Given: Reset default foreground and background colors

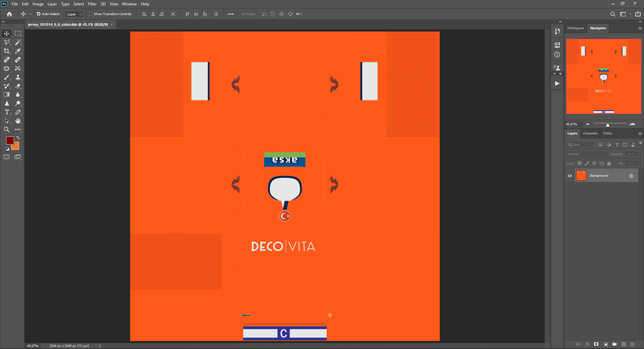Looking at the screenshot, I should point(7,149).
